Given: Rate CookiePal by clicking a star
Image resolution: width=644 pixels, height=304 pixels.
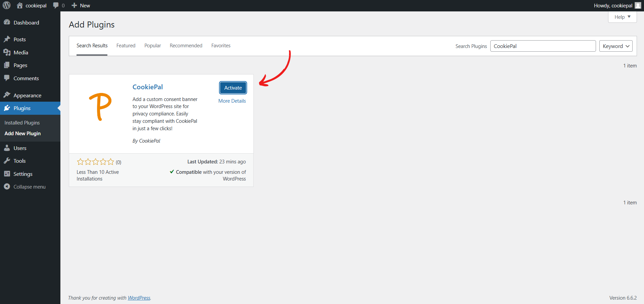Looking at the screenshot, I should pyautogui.click(x=95, y=162).
